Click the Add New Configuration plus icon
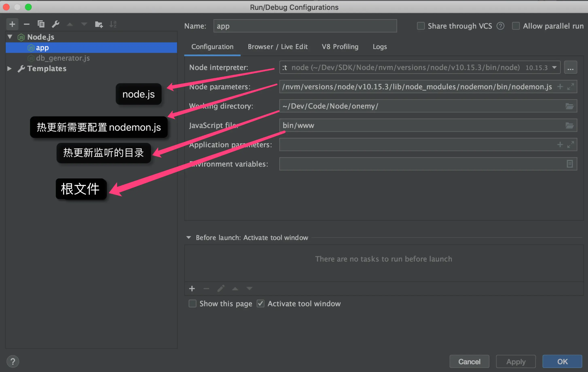Viewport: 588px width, 372px height. coord(12,24)
